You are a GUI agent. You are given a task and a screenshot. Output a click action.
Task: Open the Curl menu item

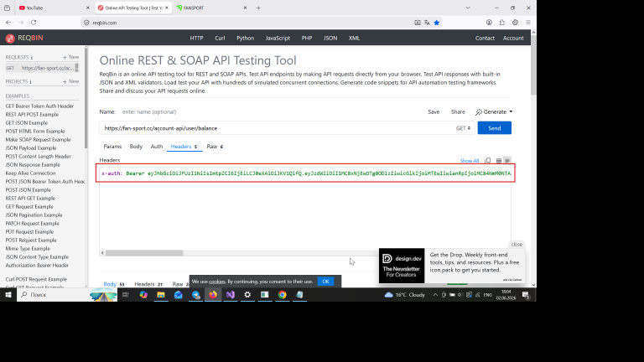click(x=220, y=38)
